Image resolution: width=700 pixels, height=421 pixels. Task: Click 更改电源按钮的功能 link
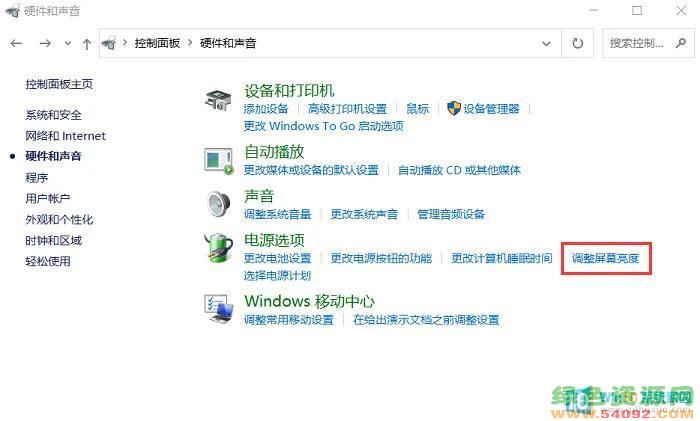[x=381, y=258]
